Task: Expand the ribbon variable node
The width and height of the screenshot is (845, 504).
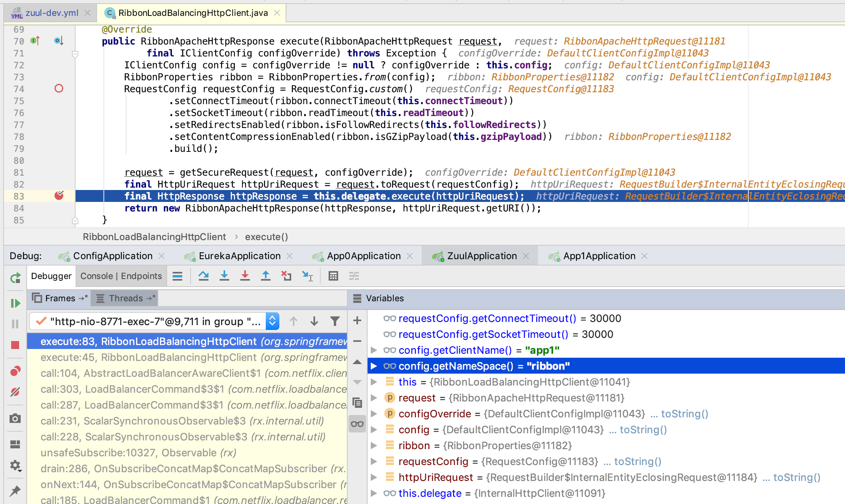Action: coord(374,446)
